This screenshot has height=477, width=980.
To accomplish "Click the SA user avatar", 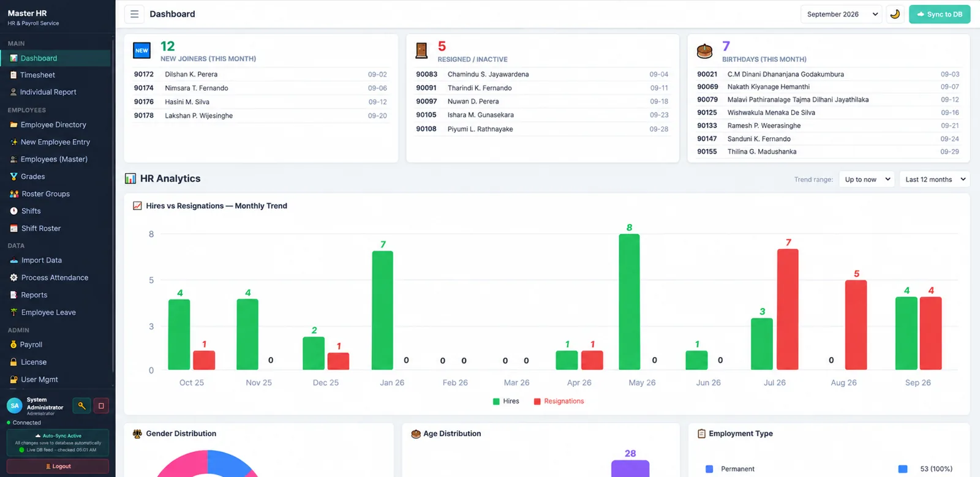I will click(x=15, y=405).
